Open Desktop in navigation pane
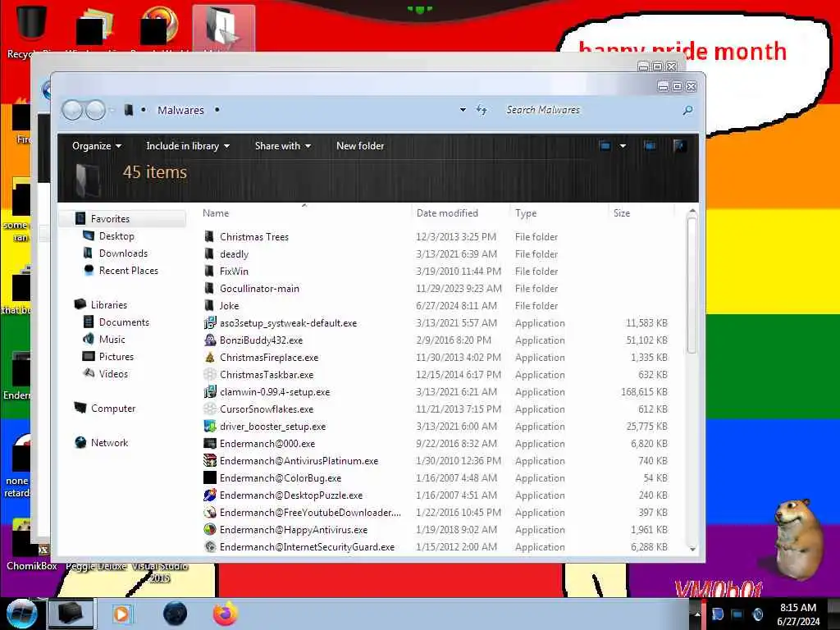Screen dimensions: 840x630 [116, 235]
